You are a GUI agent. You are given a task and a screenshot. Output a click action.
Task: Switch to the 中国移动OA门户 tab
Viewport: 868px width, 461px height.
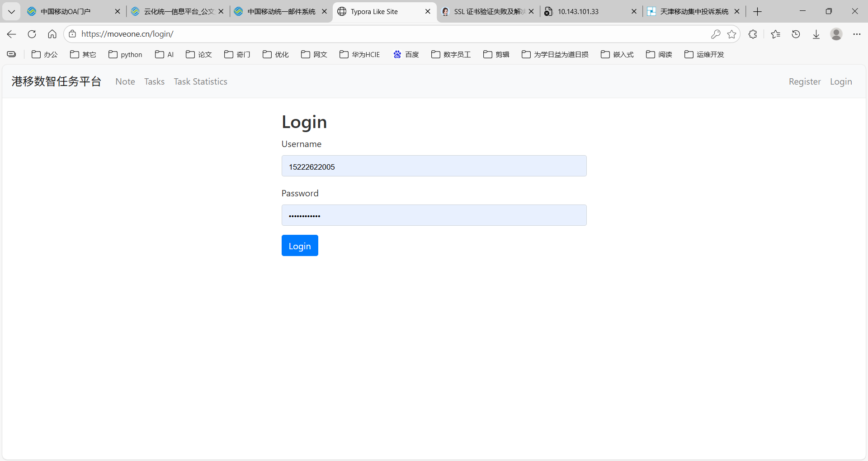(66, 11)
